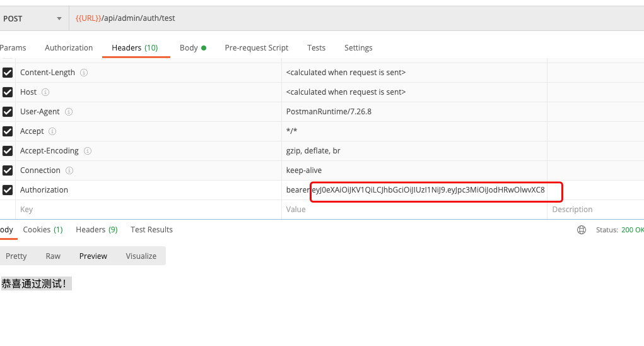The width and height of the screenshot is (644, 346).
Task: Switch to Raw response view
Action: point(53,256)
